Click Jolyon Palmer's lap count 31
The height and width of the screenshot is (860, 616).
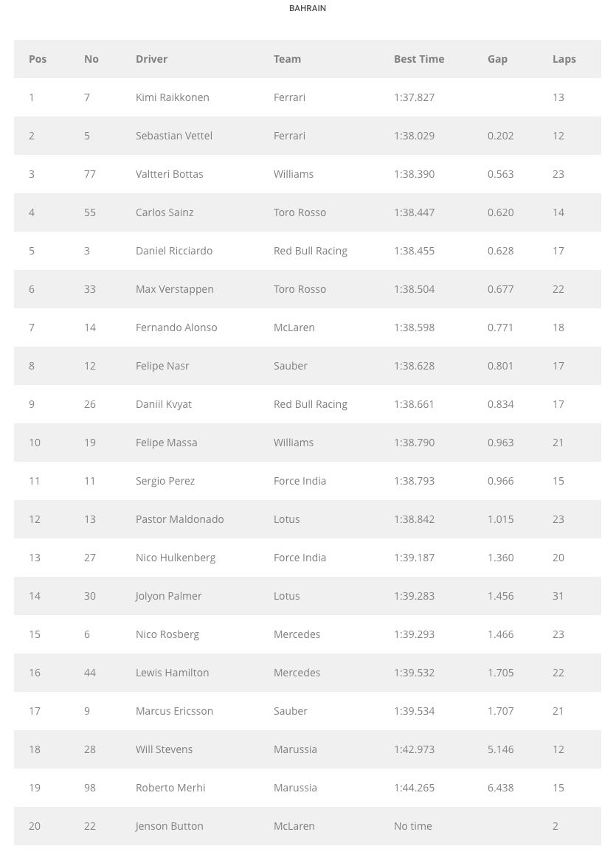558,596
